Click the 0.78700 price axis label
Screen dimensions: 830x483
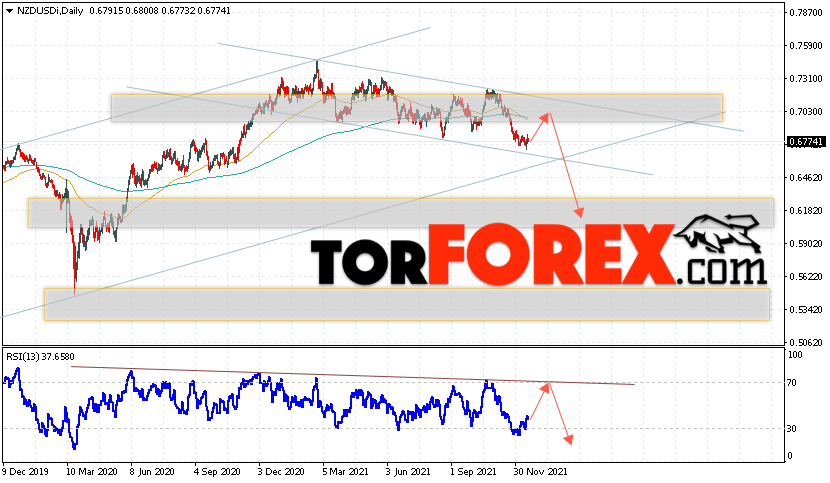(806, 13)
